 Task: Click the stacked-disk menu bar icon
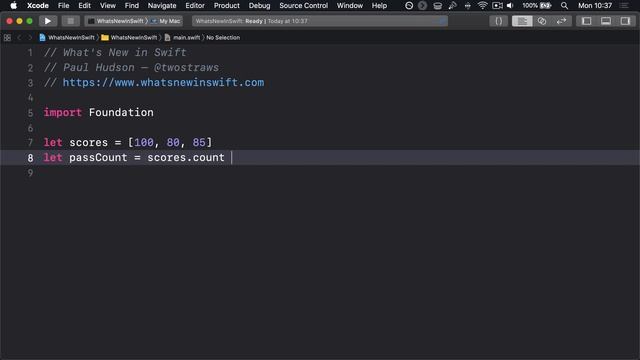(437, 5)
